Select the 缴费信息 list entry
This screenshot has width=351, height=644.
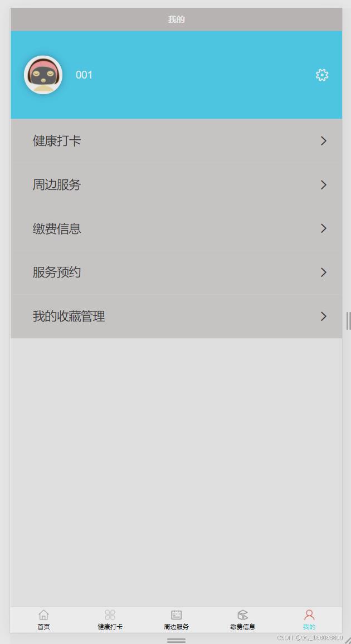click(x=176, y=228)
